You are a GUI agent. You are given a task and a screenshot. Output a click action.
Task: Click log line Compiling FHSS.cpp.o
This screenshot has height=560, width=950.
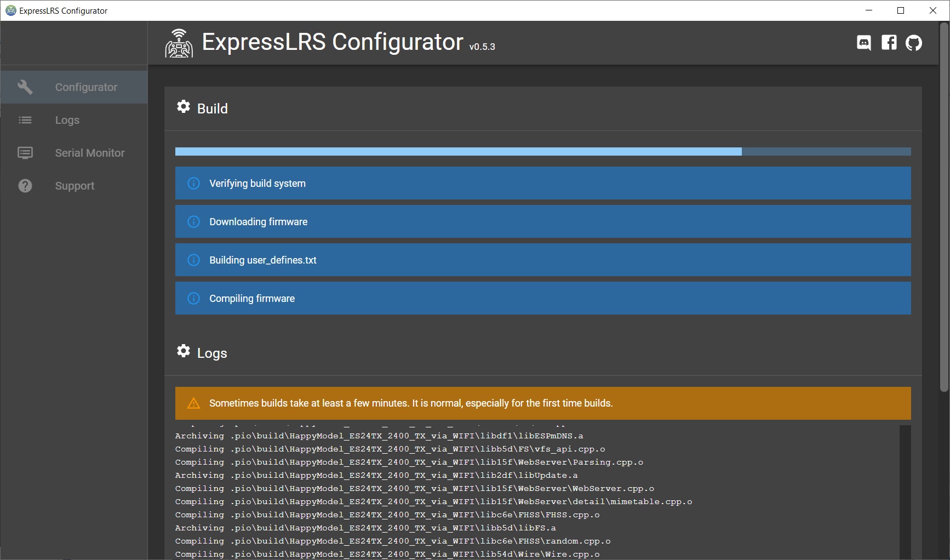[x=387, y=515]
